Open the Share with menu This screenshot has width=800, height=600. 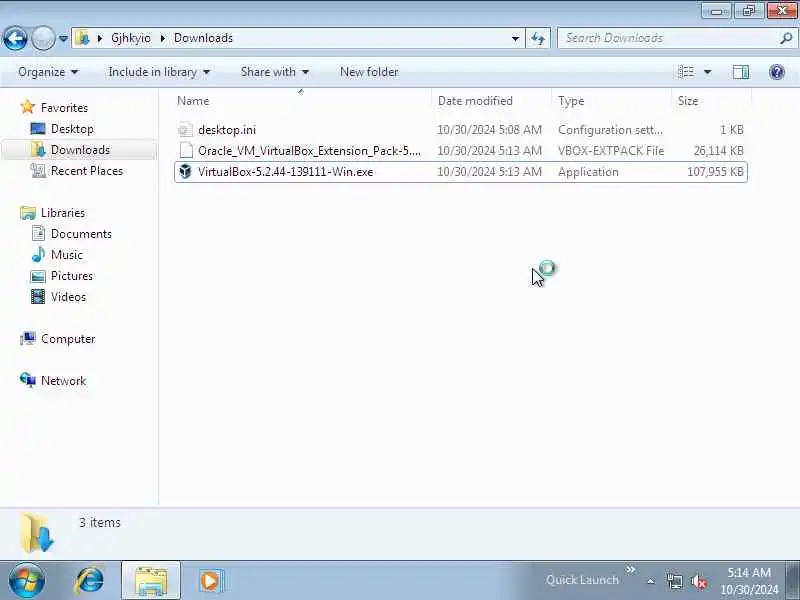(275, 72)
